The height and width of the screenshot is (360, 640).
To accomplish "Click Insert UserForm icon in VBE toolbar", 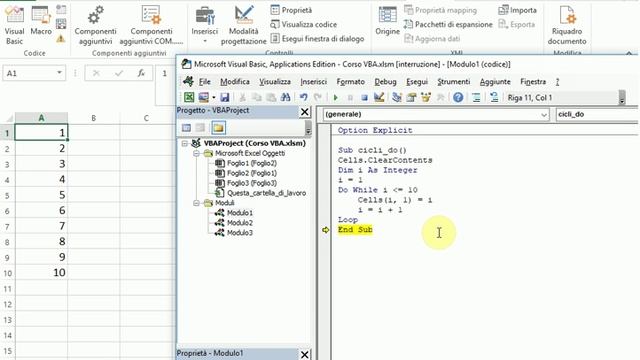I will (x=203, y=97).
